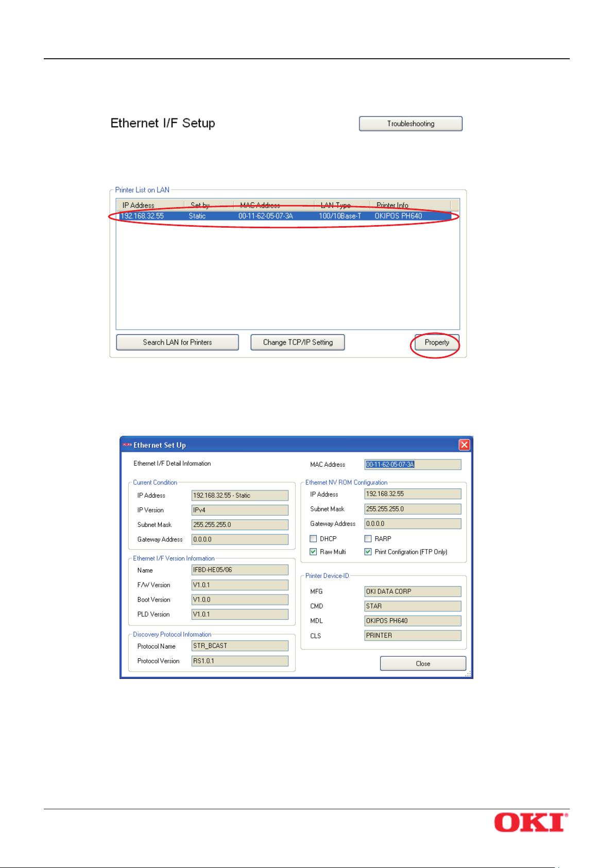Viewport: 614px width, 868px height.
Task: Click the IP Version field showing IPv4
Action: [240, 510]
